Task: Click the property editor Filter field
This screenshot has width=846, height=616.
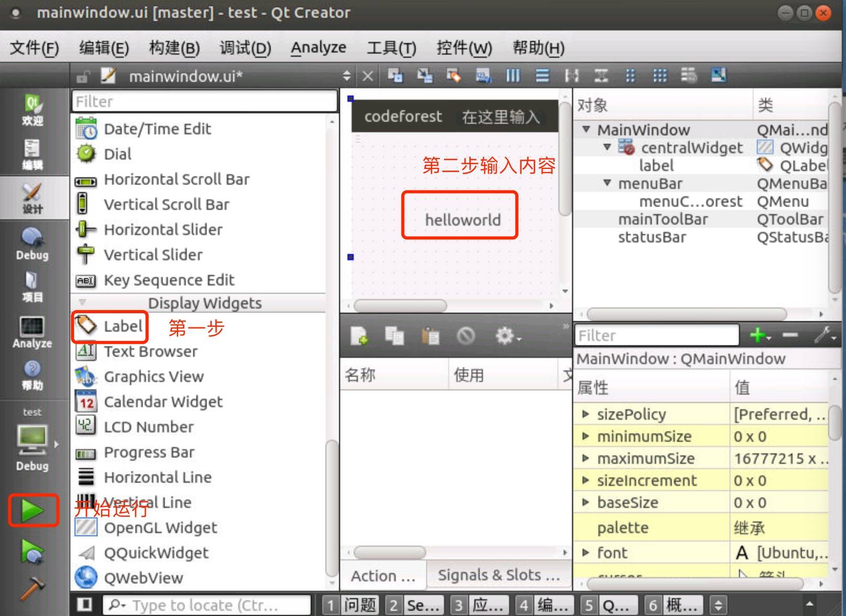Action: [x=657, y=335]
